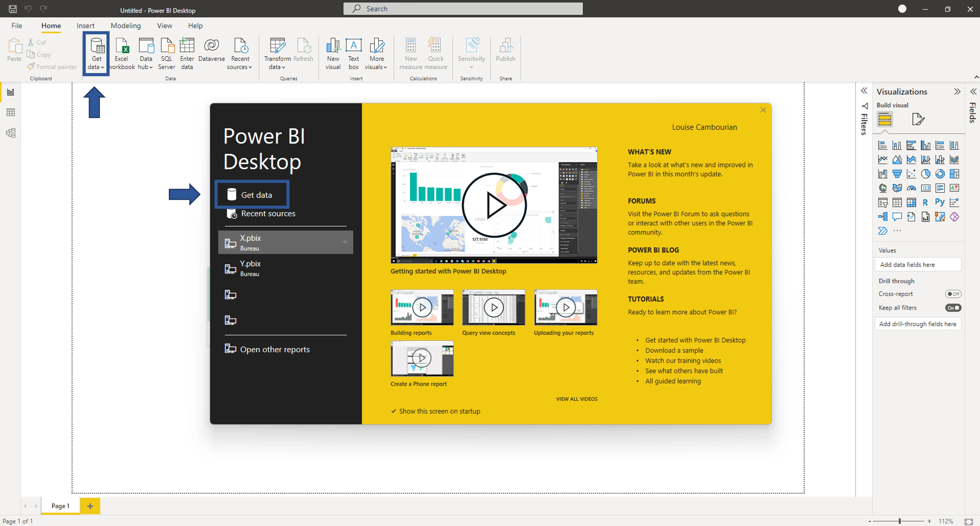The height and width of the screenshot is (526, 980).
Task: Open the VIEW ALL VIDEOS link
Action: point(577,399)
